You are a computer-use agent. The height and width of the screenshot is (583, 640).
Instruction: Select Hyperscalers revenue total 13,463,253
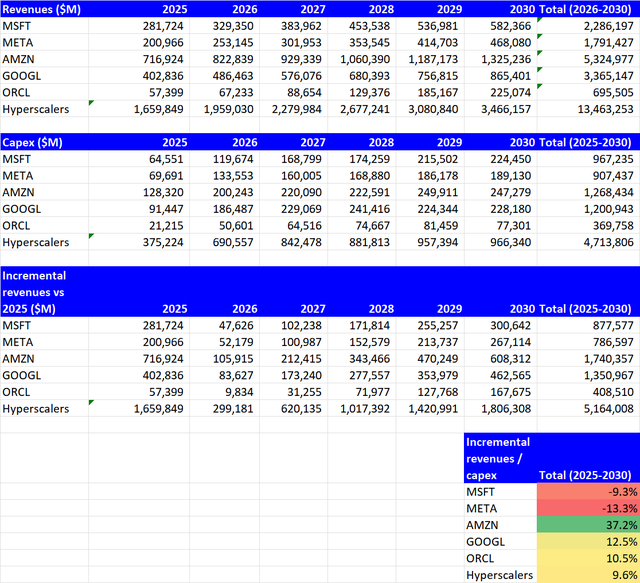(x=588, y=109)
